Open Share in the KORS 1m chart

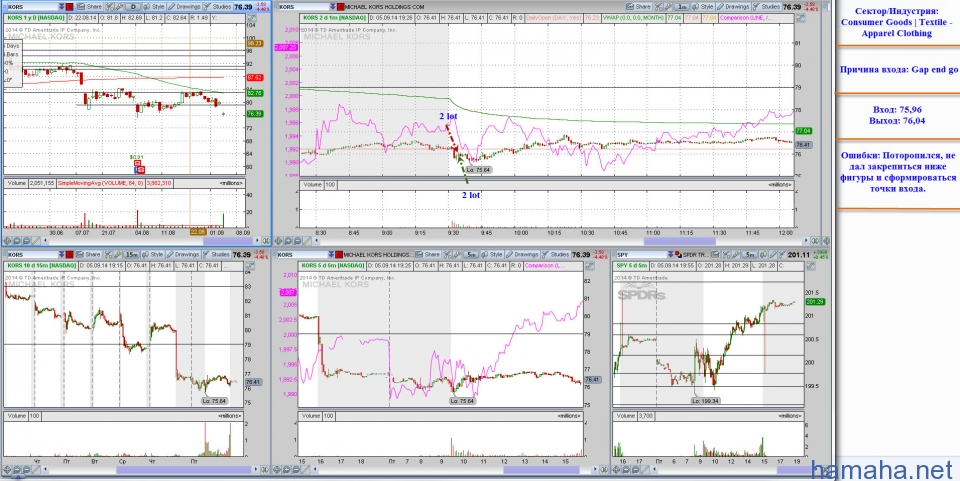[x=639, y=7]
